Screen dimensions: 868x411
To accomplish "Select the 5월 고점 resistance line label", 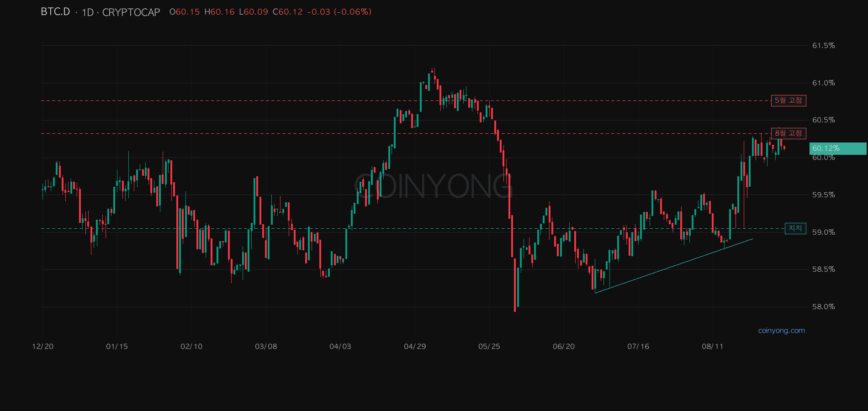I will click(789, 100).
